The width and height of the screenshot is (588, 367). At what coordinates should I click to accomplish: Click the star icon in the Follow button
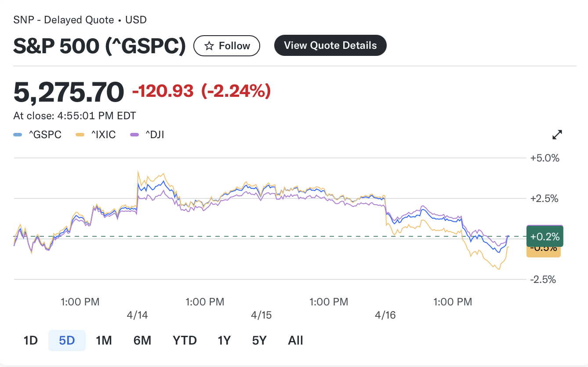point(209,45)
